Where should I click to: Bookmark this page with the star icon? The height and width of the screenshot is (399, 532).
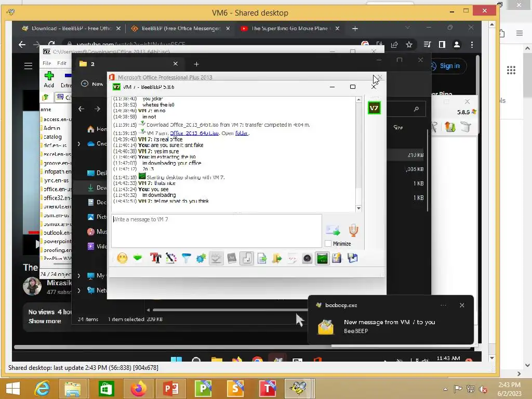tap(409, 45)
